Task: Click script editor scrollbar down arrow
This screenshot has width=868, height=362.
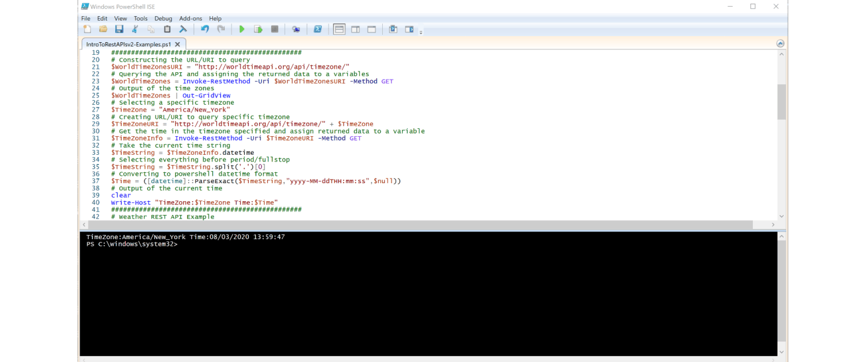Action: [782, 216]
